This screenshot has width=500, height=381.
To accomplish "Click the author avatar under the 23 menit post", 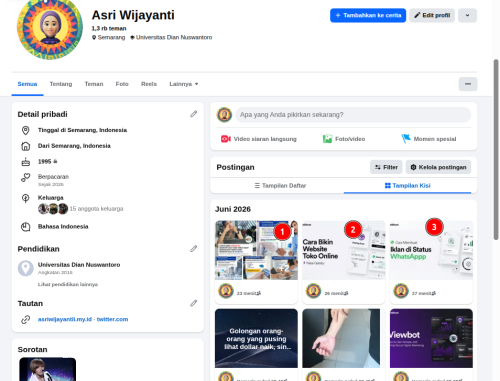I will click(226, 291).
